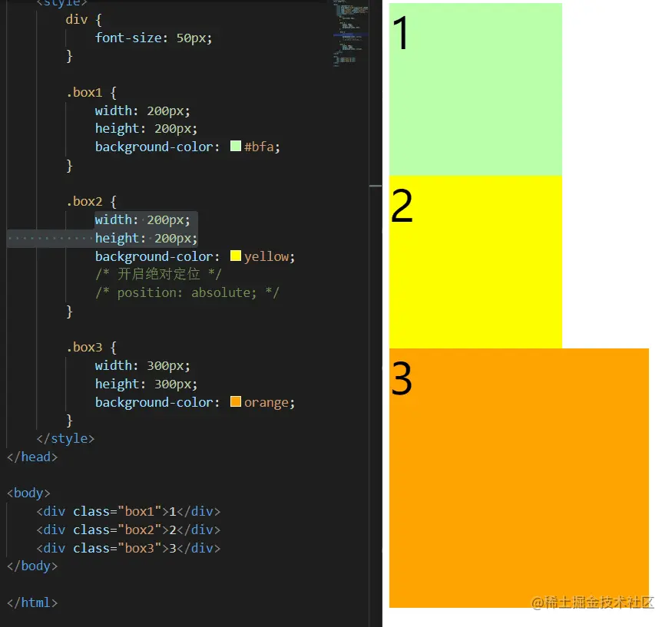Image resolution: width=672 pixels, height=627 pixels.
Task: Click the div class="box1" line
Action: (x=128, y=511)
